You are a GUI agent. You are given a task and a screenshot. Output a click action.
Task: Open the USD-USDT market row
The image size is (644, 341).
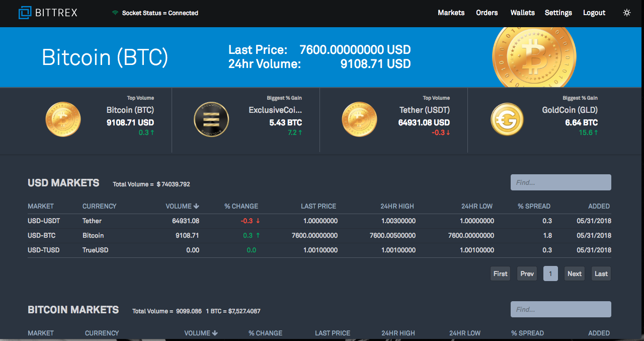point(319,221)
